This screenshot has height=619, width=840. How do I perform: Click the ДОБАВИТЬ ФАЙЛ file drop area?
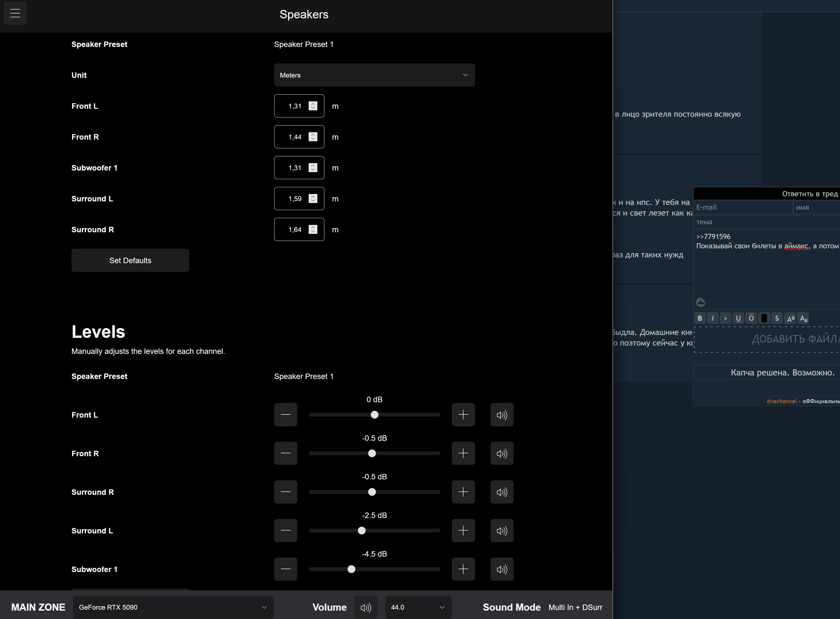pyautogui.click(x=767, y=339)
